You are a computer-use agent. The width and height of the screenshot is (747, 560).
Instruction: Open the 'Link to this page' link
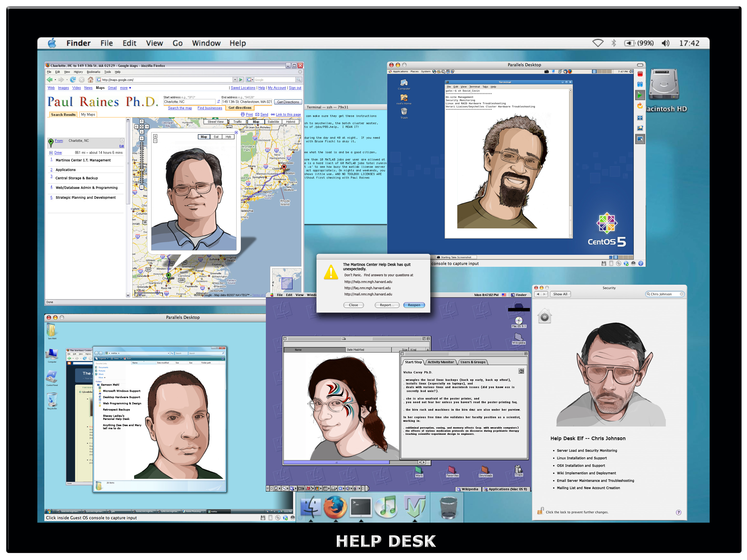[x=288, y=115]
